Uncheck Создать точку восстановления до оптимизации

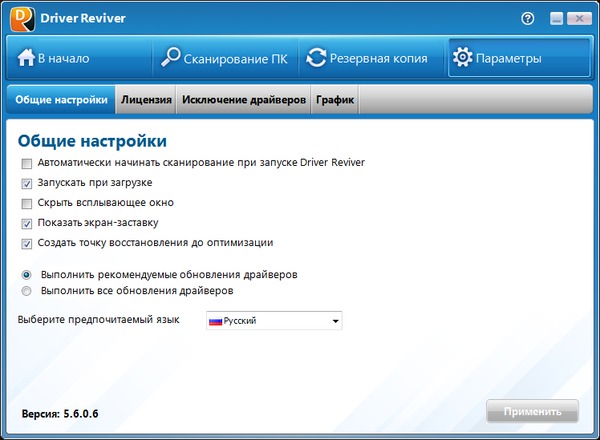(27, 243)
